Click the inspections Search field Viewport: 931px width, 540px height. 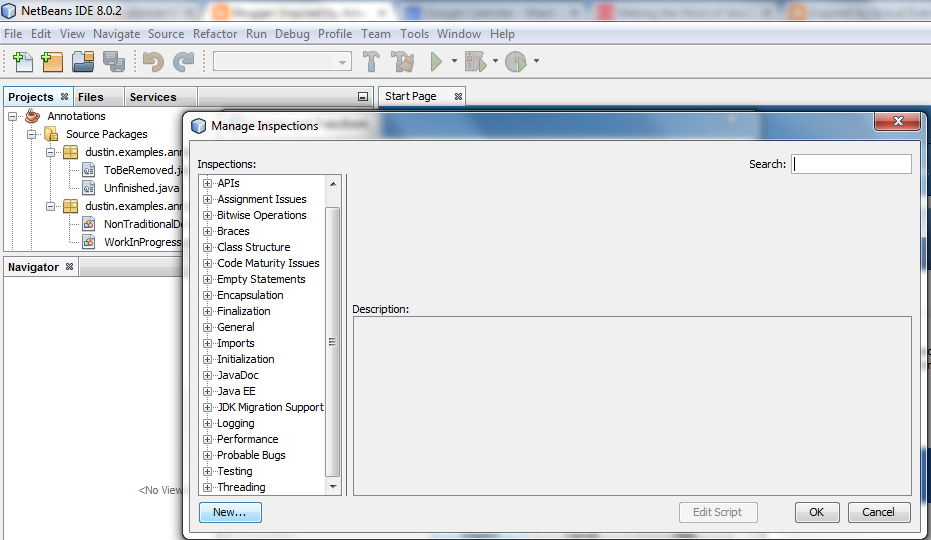(851, 164)
